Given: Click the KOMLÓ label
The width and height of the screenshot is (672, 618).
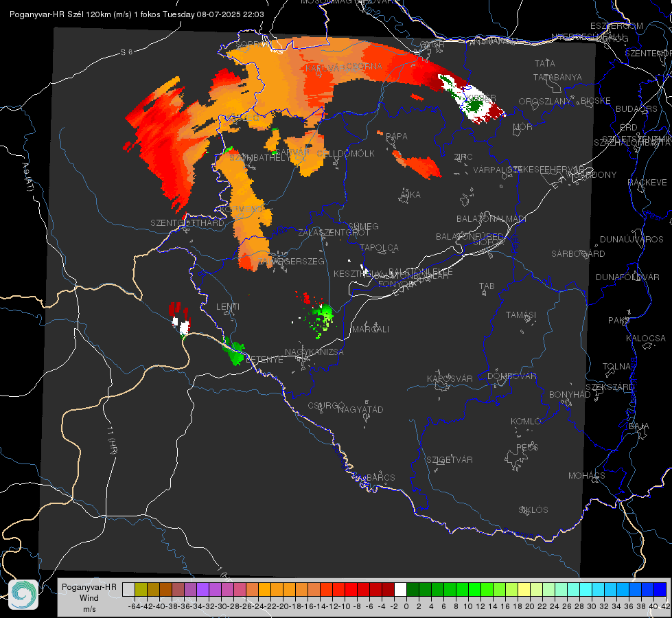Looking at the screenshot, I should click(x=526, y=422).
